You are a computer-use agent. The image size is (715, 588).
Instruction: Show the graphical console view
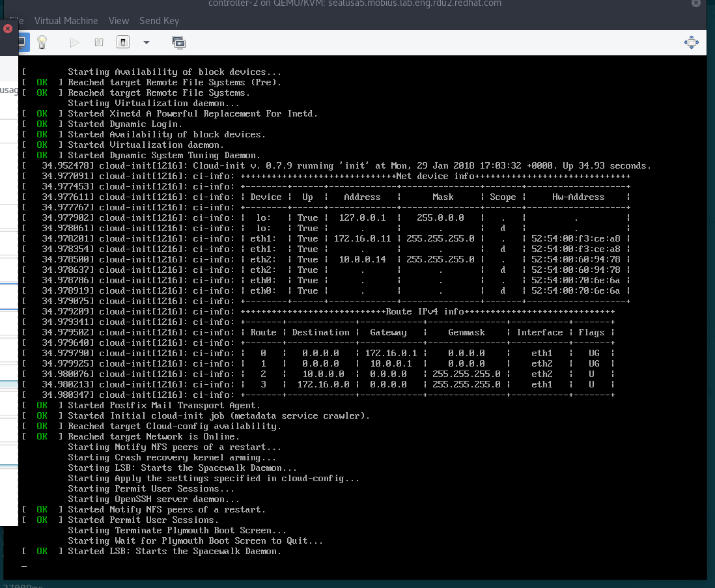[x=23, y=42]
